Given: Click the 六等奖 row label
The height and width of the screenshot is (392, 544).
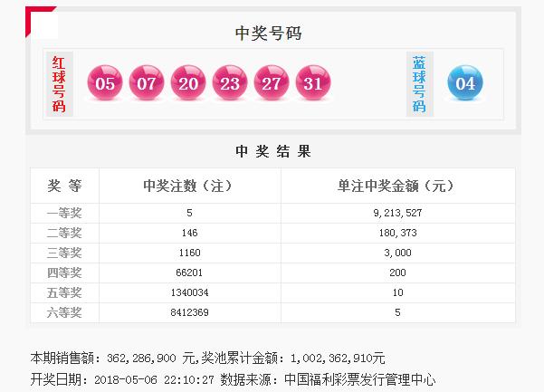Looking at the screenshot, I should click(64, 312).
